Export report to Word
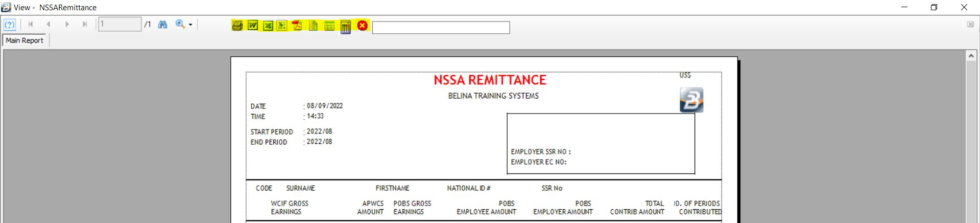 tap(253, 26)
